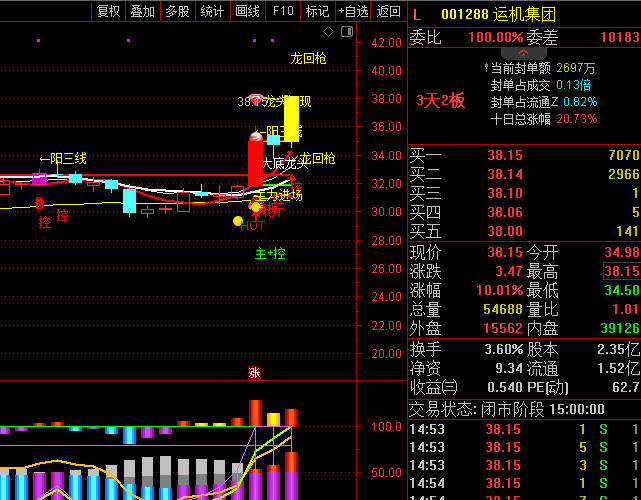
Task: Open the 叠加 overlay option
Action: [x=142, y=11]
